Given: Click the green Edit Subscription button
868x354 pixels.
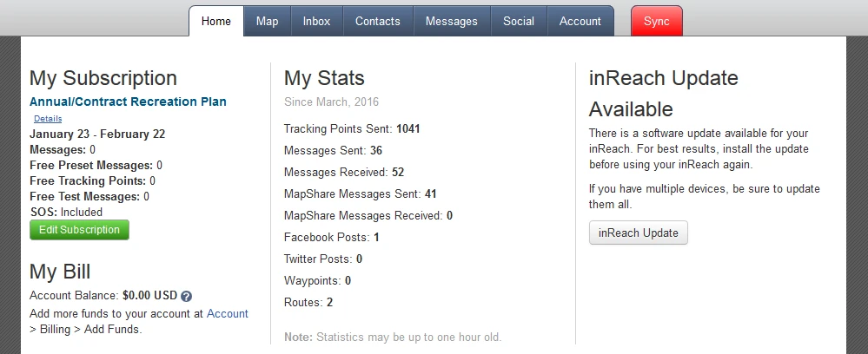Looking at the screenshot, I should [x=79, y=230].
